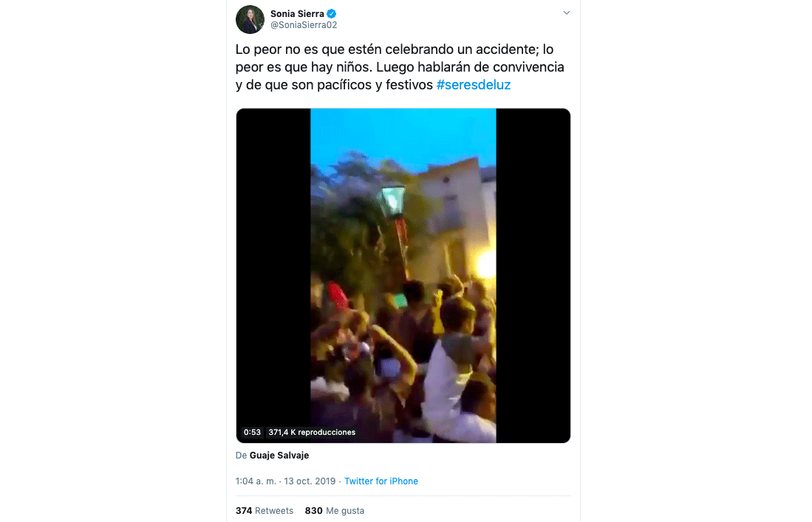Click the "De" attribution label
Screen dimensions: 812x522
click(x=241, y=456)
